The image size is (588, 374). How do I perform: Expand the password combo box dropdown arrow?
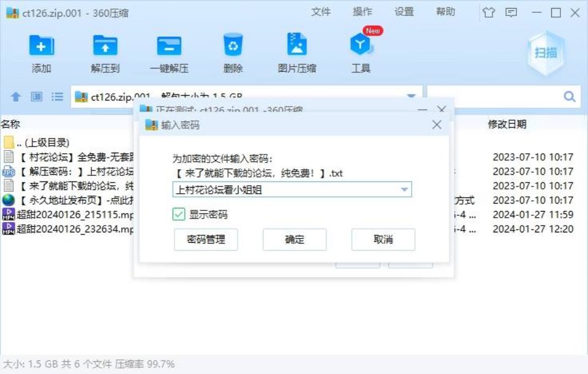[x=404, y=189]
